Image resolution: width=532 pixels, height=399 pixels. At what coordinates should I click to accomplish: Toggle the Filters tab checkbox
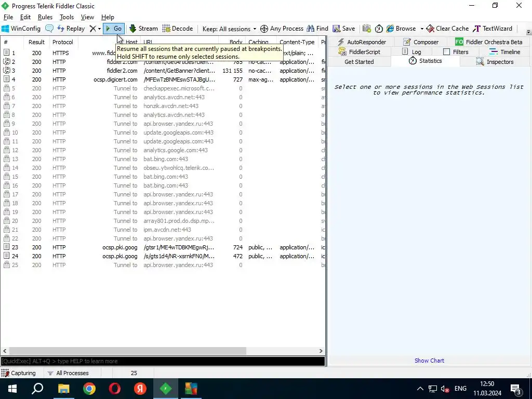click(x=446, y=52)
